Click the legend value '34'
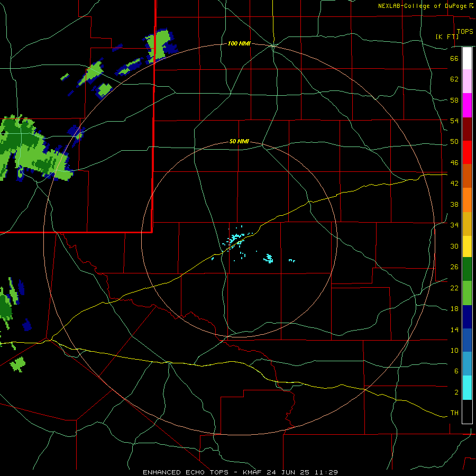The width and height of the screenshot is (476, 476). (x=454, y=225)
